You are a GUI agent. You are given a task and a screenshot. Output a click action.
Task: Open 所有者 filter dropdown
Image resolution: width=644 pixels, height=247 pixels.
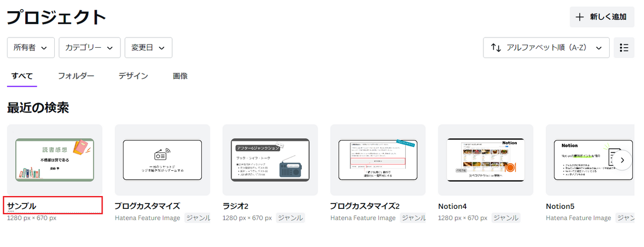[x=31, y=48]
